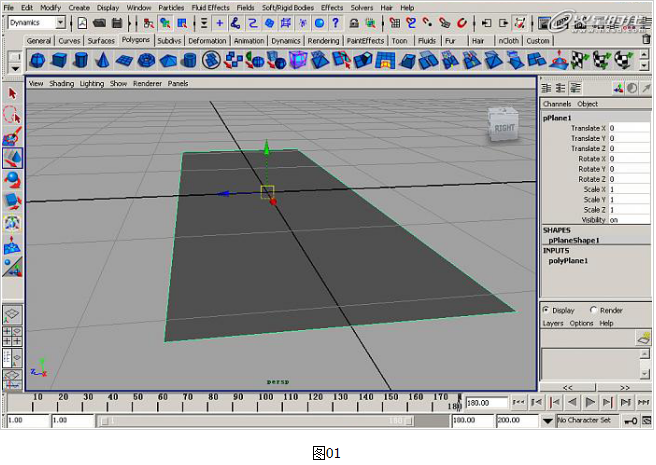Create a polygon plane from shelf
This screenshot has width=656, height=465.
pos(125,60)
